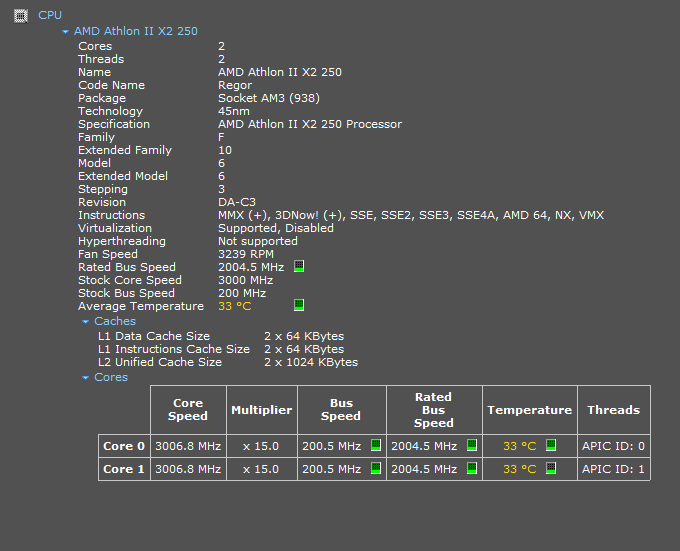Image resolution: width=680 pixels, height=551 pixels.
Task: Select Core 0 speed cell 3006.8 MHz
Action: coord(188,446)
